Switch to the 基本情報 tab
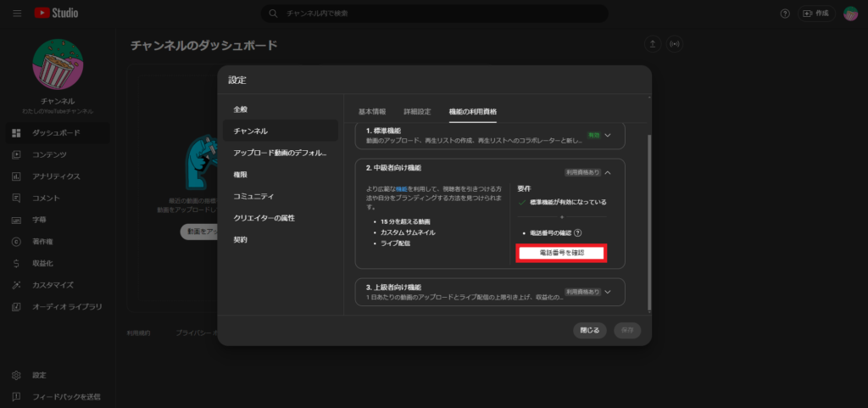The image size is (868, 408). pos(372,112)
